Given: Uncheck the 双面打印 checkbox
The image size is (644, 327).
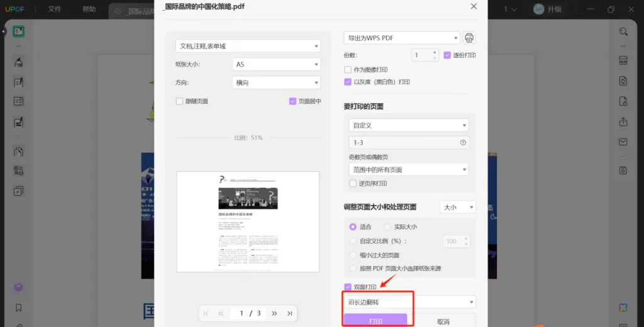Looking at the screenshot, I should pyautogui.click(x=348, y=287).
